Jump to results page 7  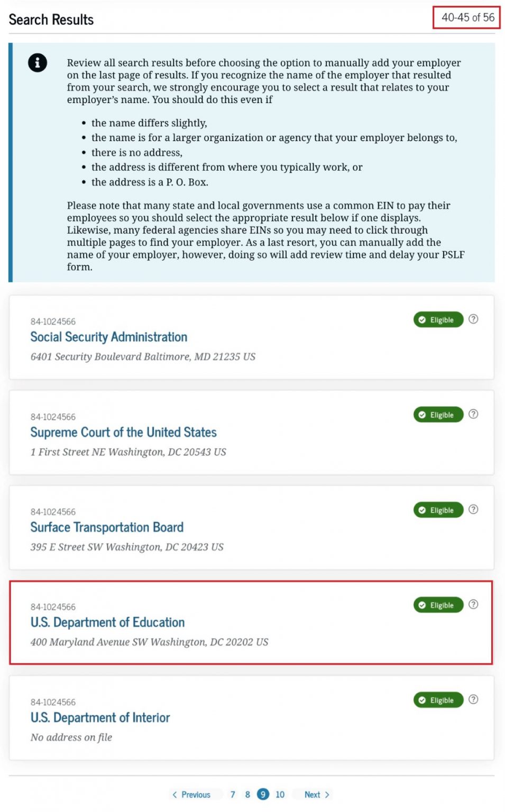[x=233, y=795]
